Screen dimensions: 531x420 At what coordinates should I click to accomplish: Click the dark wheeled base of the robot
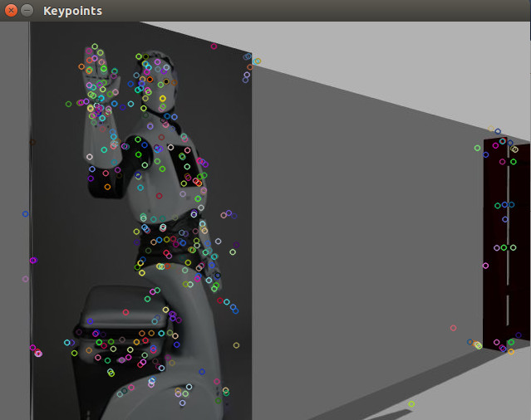click(x=116, y=320)
